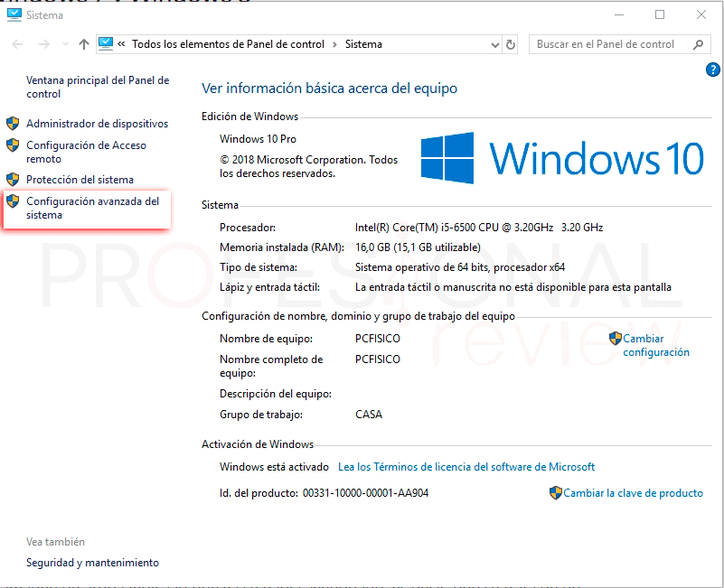Expand the breadcrumb chevron before Sistema
The image size is (724, 588).
tap(334, 44)
